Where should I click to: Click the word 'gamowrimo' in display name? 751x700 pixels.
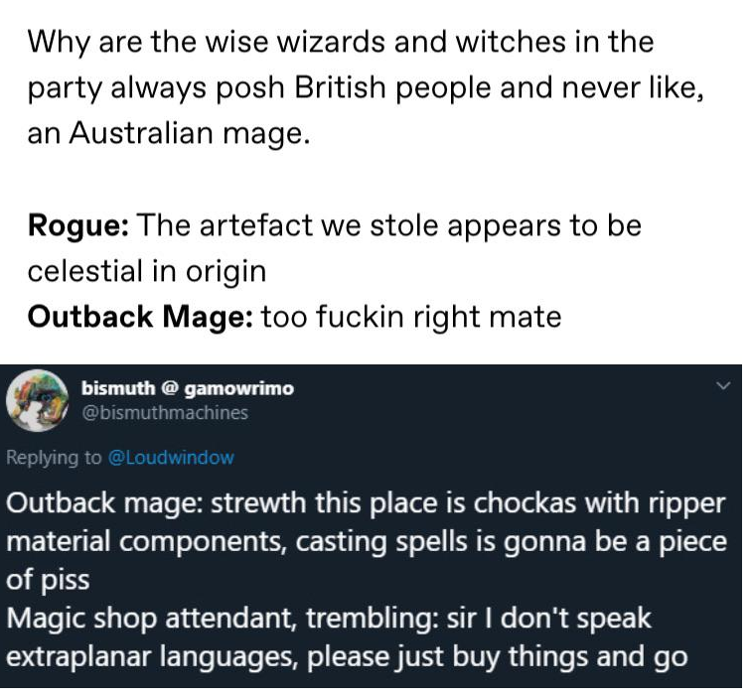(x=238, y=389)
